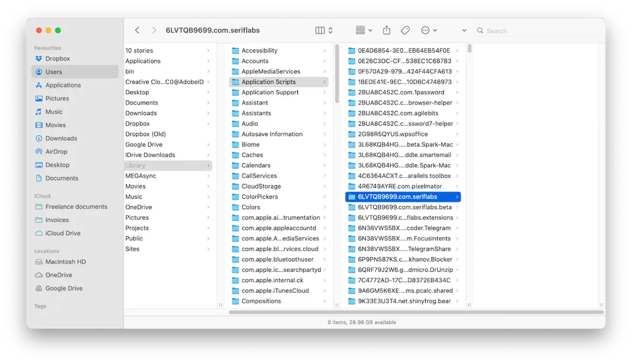Open Dropbox in the sidebar

coord(75,59)
